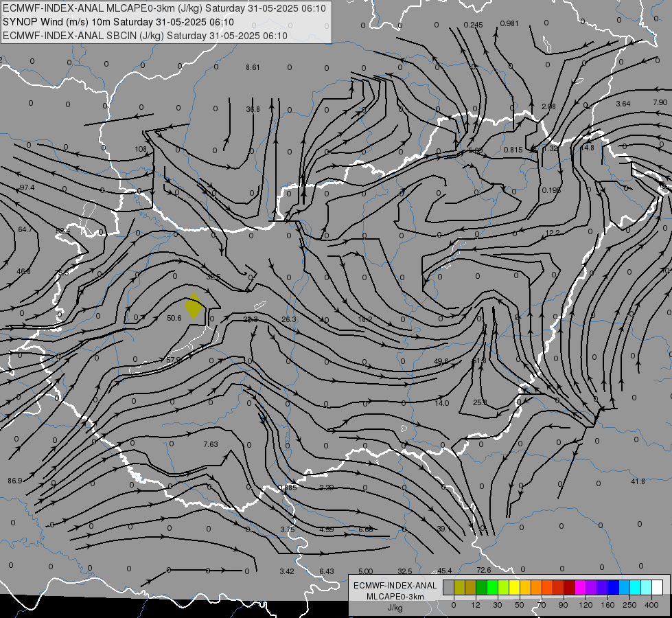Click the 120 tick label in legend
This screenshot has height=618, width=672.
(x=586, y=605)
